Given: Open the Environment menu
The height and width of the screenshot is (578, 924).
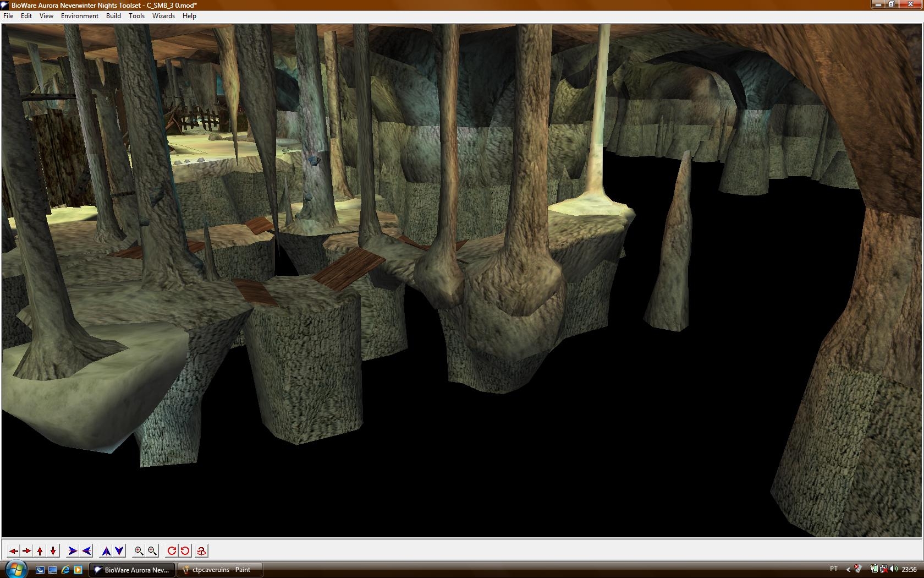Looking at the screenshot, I should pyautogui.click(x=79, y=16).
